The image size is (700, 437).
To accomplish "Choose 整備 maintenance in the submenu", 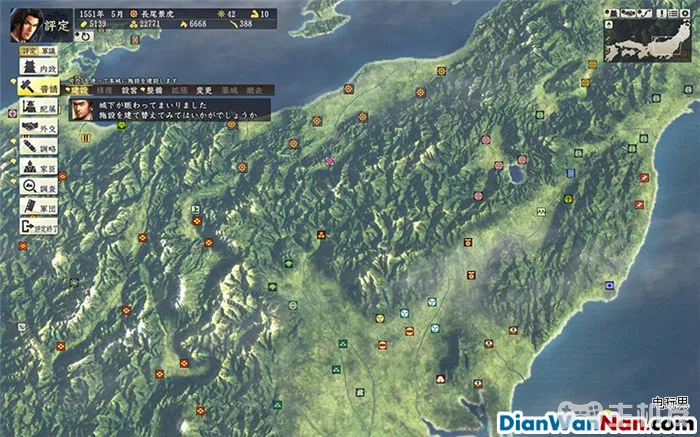I will coord(154,90).
